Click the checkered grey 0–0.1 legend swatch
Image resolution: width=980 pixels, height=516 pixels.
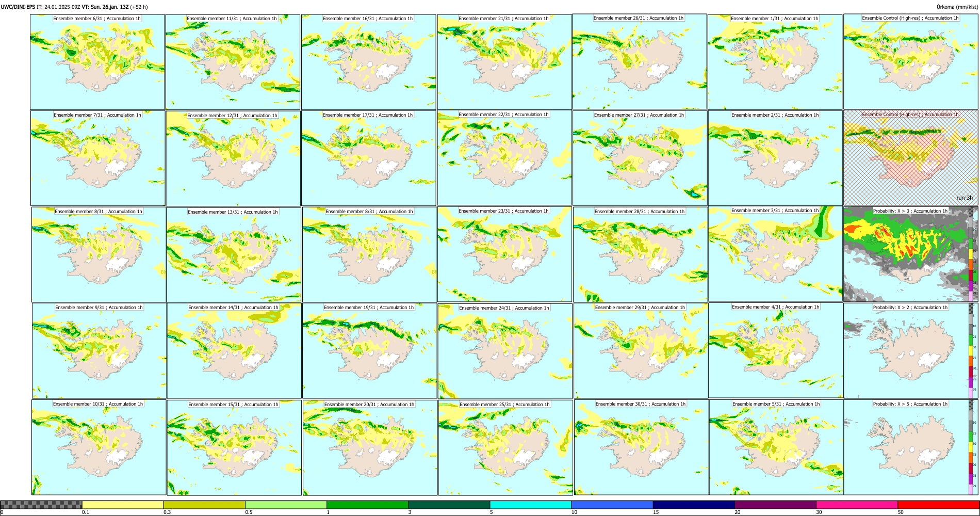tap(41, 505)
